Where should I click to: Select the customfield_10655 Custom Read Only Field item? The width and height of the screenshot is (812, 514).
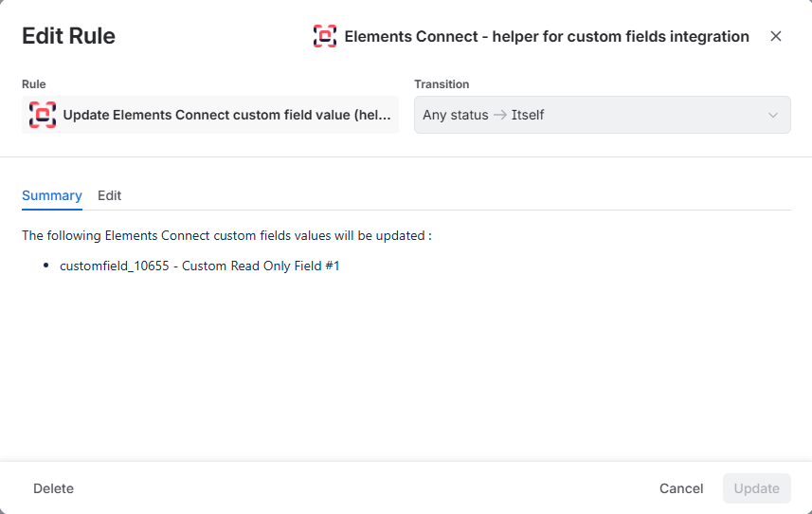click(199, 266)
